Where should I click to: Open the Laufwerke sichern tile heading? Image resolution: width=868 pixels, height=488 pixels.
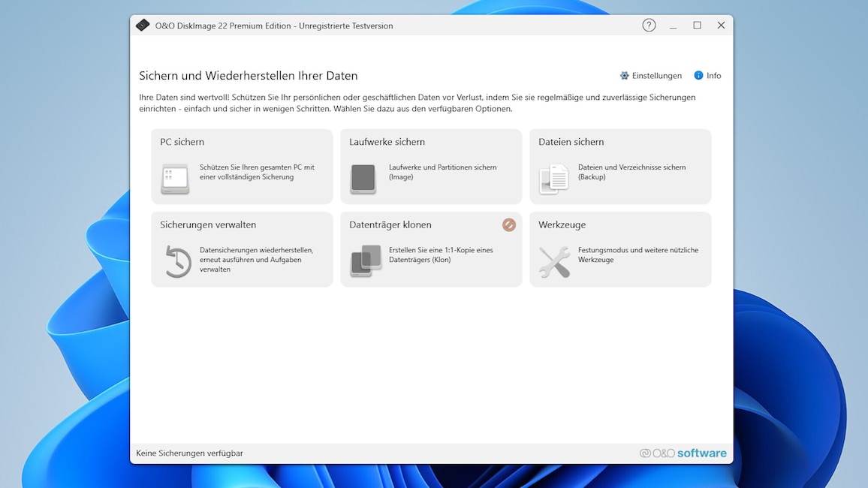tap(387, 142)
